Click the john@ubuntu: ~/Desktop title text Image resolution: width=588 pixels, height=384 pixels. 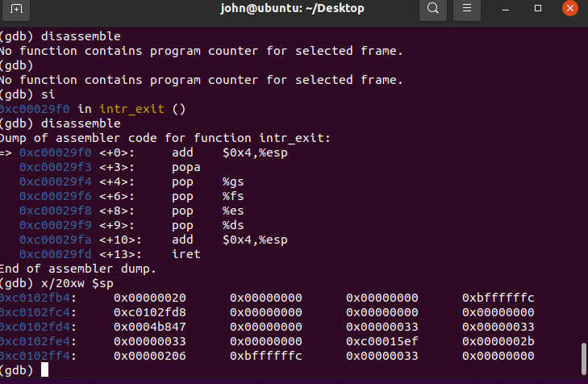coord(292,9)
